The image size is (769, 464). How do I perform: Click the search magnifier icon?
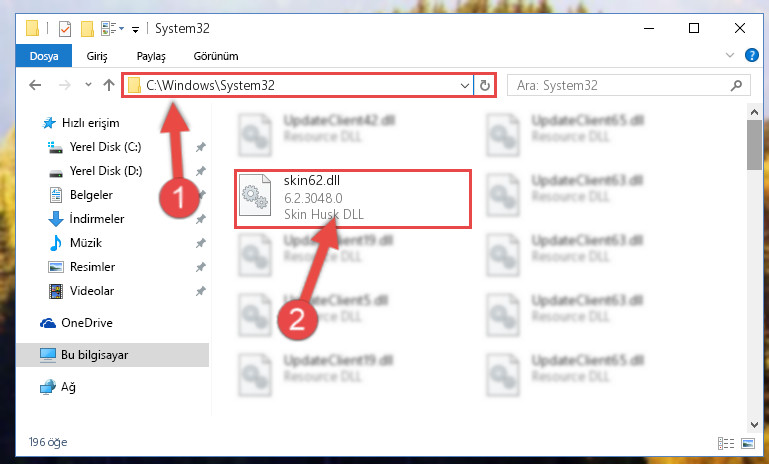(736, 86)
